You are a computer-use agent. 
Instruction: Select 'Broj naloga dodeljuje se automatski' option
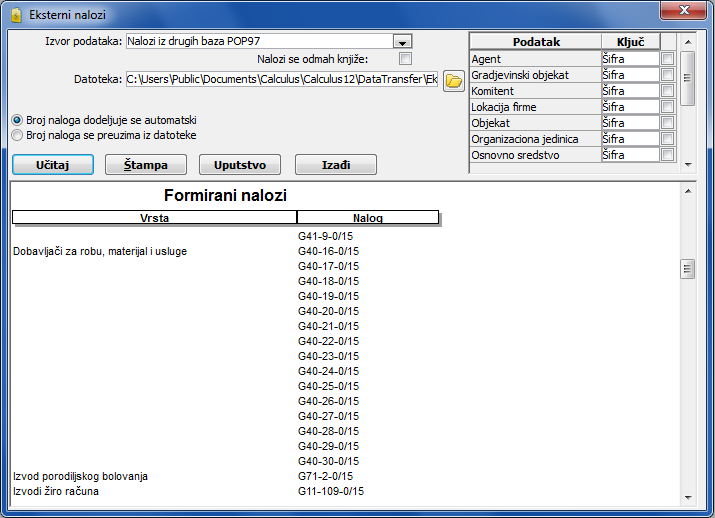17,119
